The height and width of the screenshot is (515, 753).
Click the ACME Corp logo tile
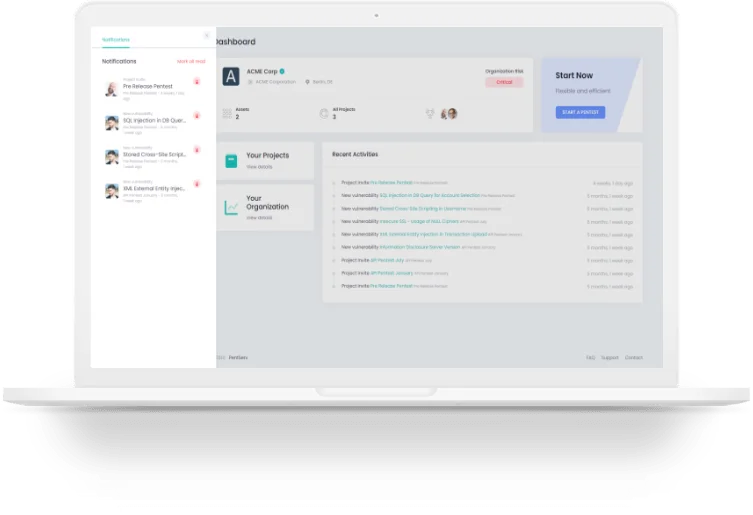point(231,76)
